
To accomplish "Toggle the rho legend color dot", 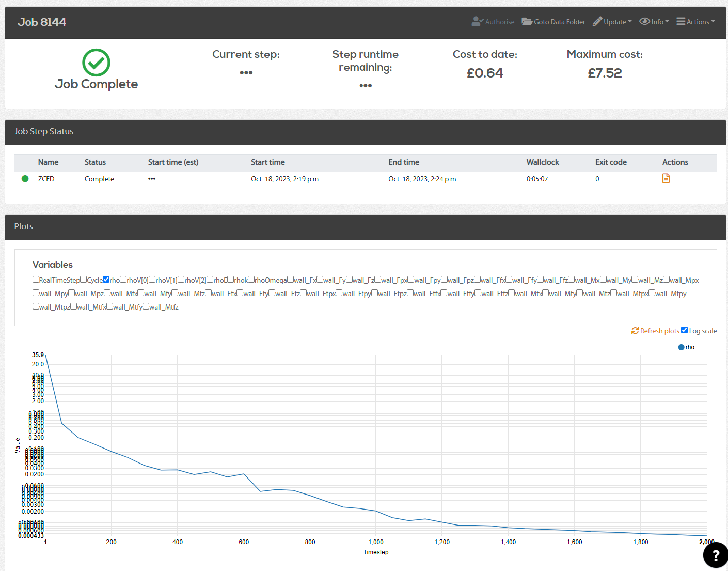I will [x=681, y=347].
